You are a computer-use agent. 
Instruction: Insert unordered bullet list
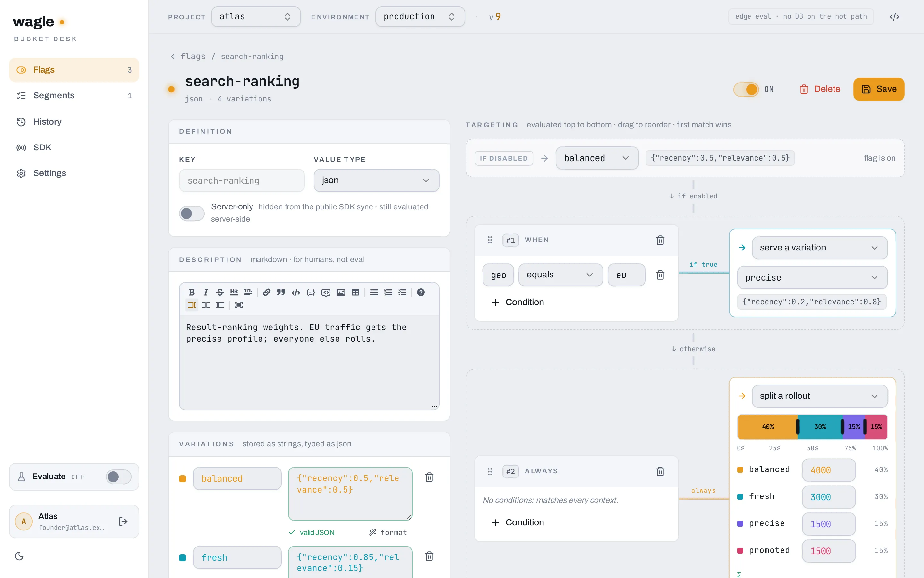[374, 293]
